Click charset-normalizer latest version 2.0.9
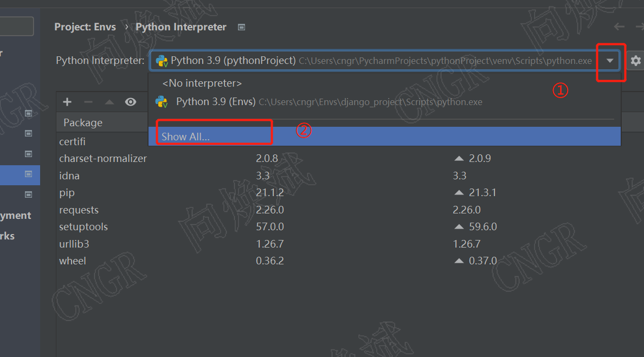 point(480,158)
